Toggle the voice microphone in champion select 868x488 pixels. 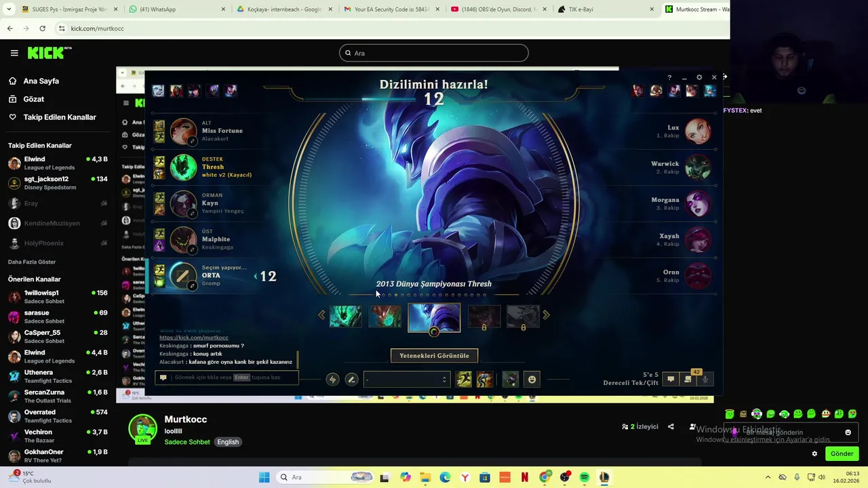coord(705,380)
